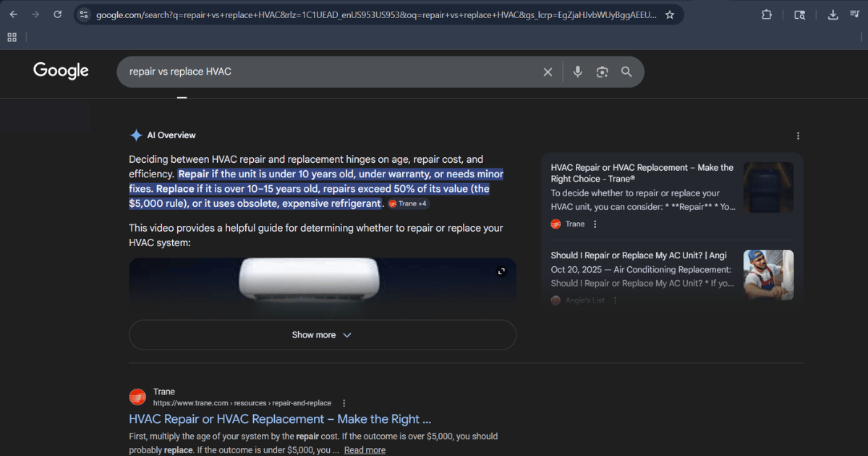Open options menu beside Trane result URL
The height and width of the screenshot is (456, 868).
[344, 403]
